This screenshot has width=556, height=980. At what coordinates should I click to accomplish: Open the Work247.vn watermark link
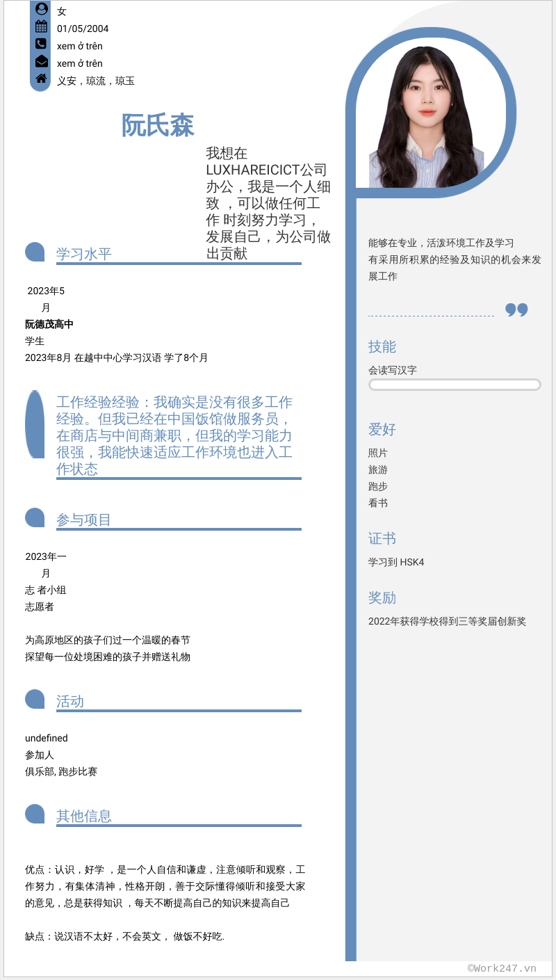[x=500, y=967]
